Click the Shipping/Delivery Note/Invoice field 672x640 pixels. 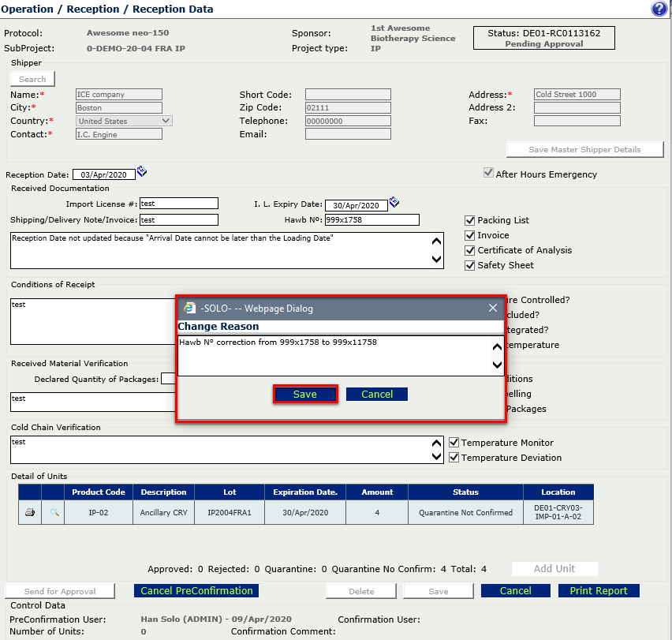(x=179, y=220)
